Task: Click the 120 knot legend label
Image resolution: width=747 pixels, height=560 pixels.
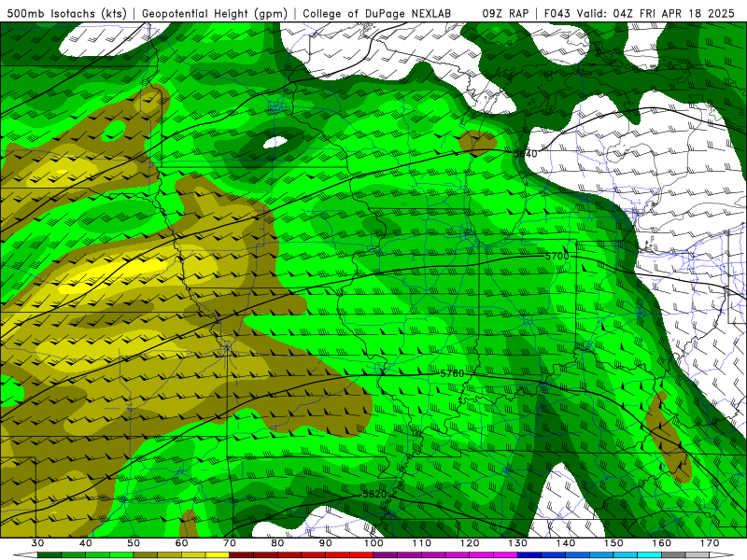Action: pyautogui.click(x=470, y=543)
